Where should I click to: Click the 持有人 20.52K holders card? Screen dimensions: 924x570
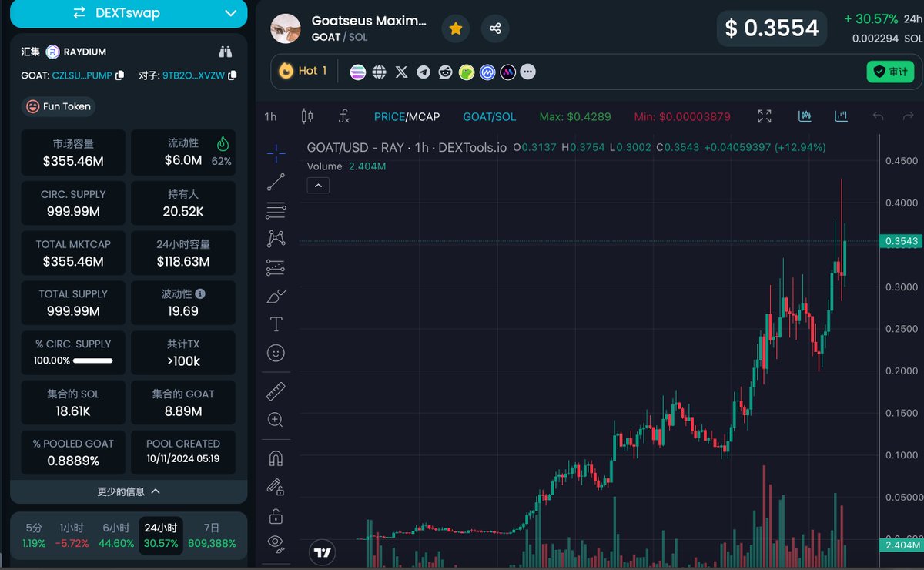(183, 203)
